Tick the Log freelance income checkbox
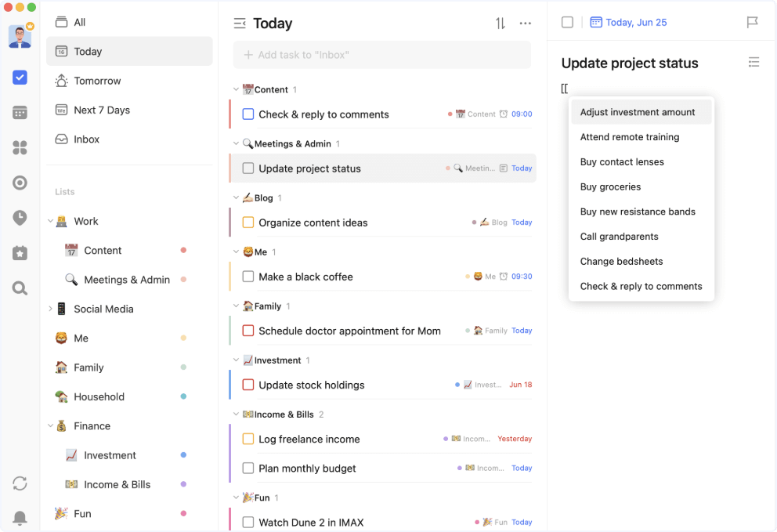 [x=248, y=439]
